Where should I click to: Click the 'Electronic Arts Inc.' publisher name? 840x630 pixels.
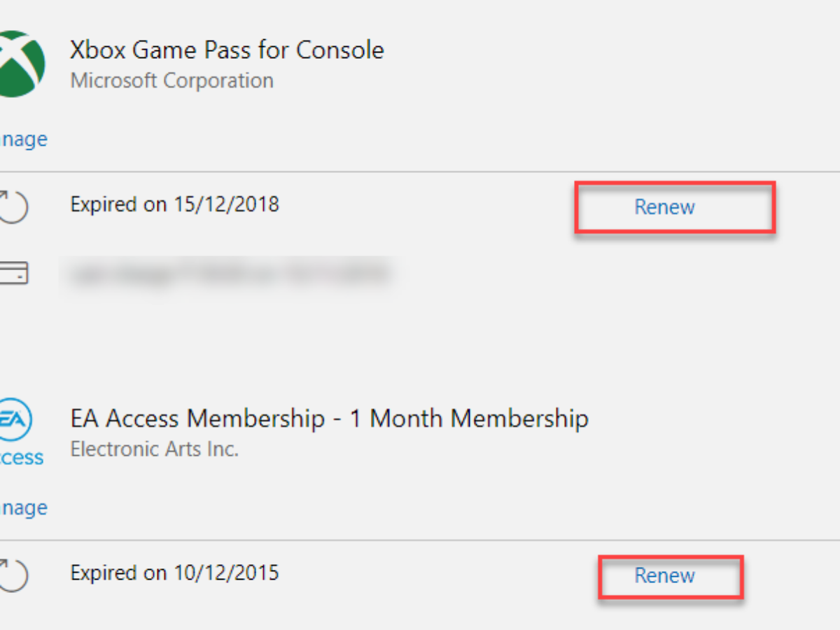[x=155, y=449]
